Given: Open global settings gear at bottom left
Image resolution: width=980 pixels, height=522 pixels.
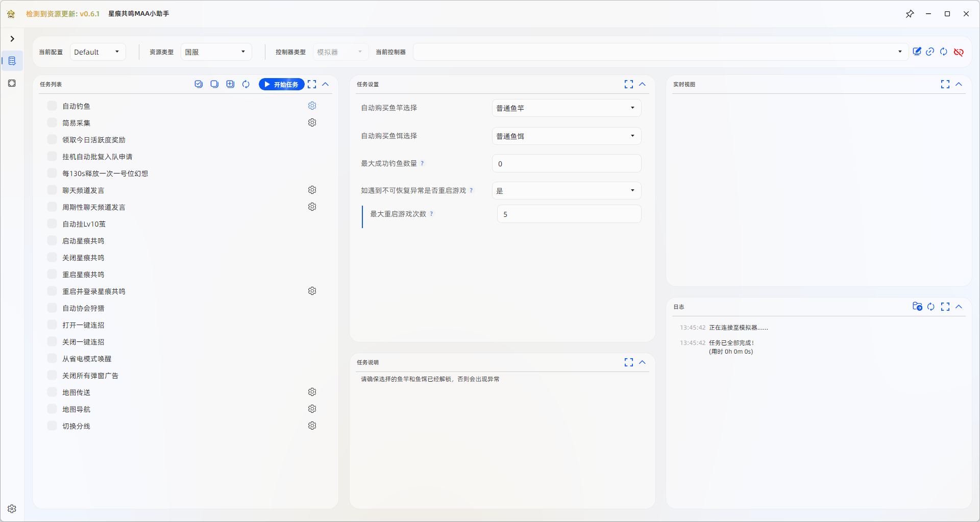Looking at the screenshot, I should click(x=12, y=509).
